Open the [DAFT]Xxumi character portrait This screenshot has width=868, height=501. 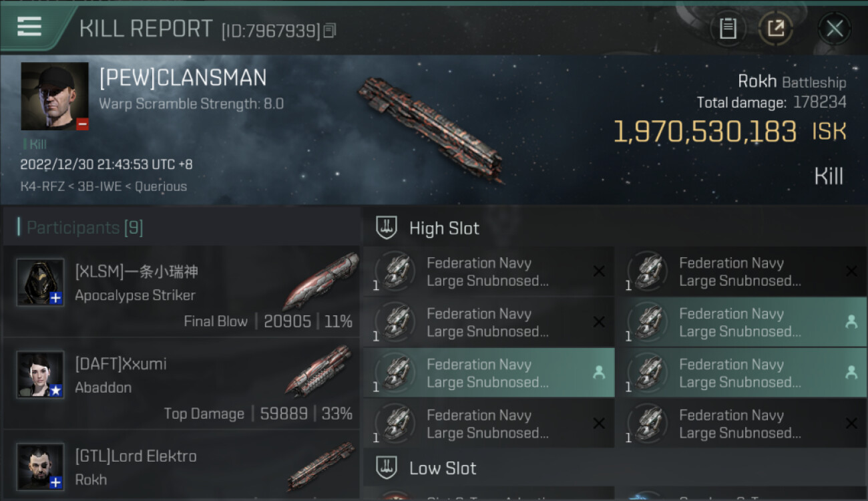pos(41,374)
